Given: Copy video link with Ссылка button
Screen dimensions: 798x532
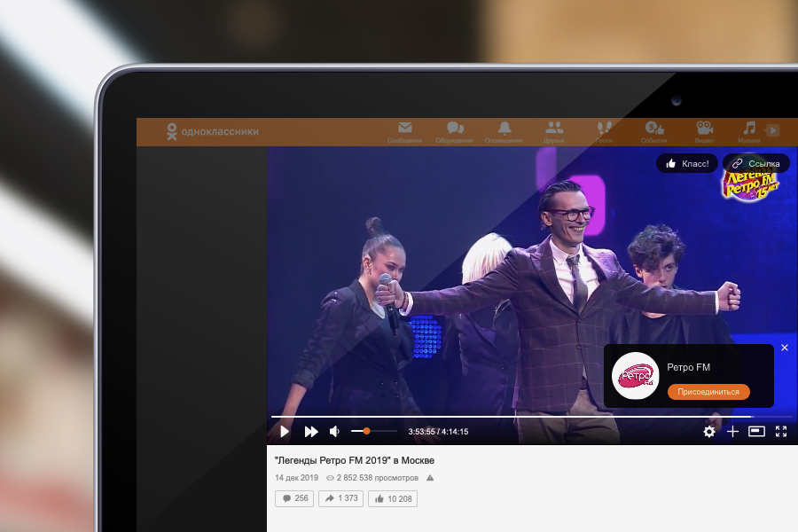Looking at the screenshot, I should tap(755, 163).
